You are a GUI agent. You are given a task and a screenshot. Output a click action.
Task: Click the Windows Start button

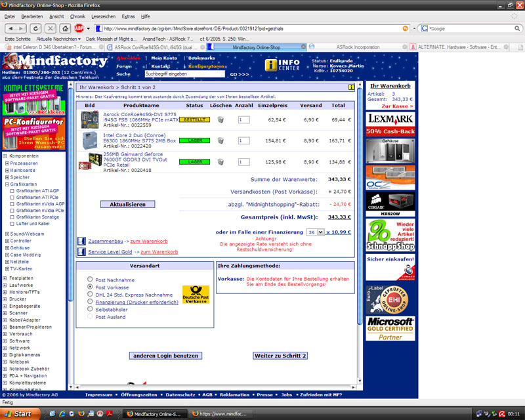(20, 413)
